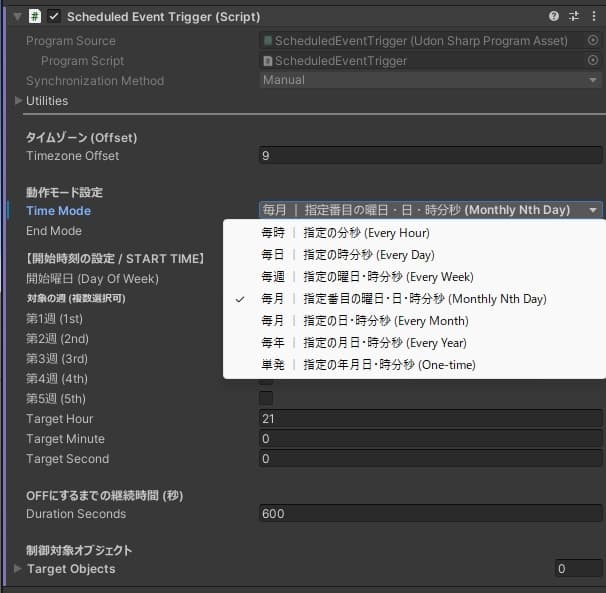Select 毎週 Every Week option
Screen dimensions: 606x593
coord(414,277)
